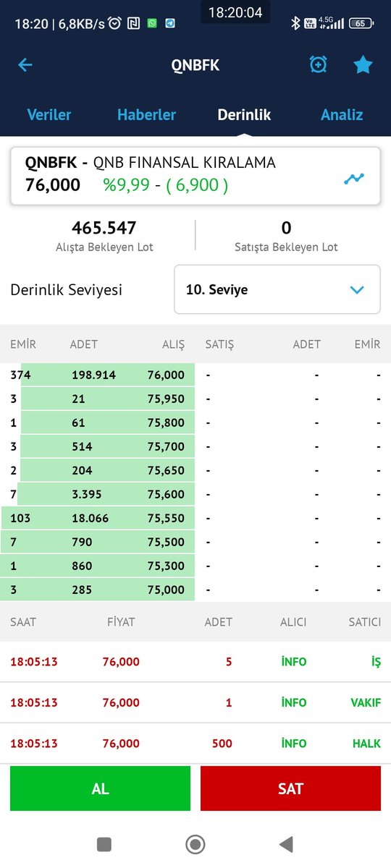
Task: Tap the QNBFK page title
Action: pyautogui.click(x=195, y=65)
